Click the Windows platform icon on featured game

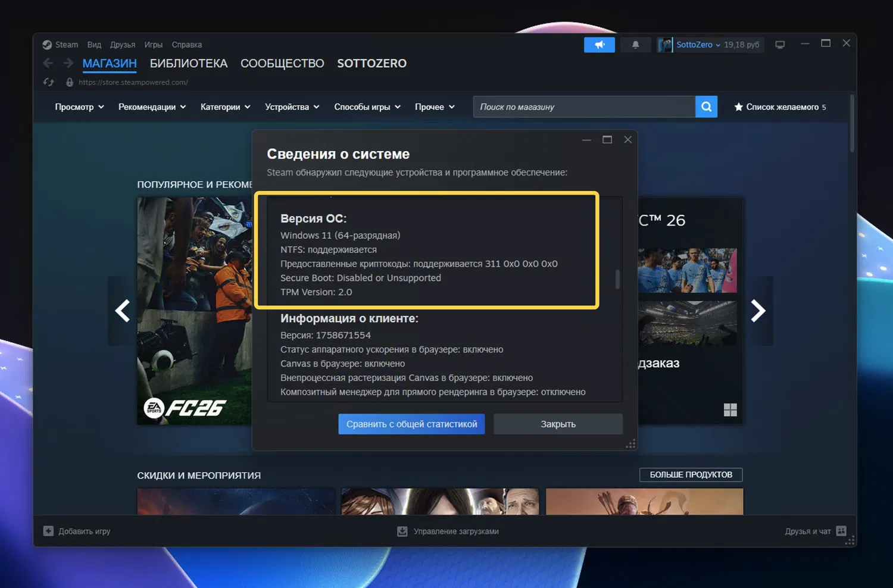tap(730, 409)
